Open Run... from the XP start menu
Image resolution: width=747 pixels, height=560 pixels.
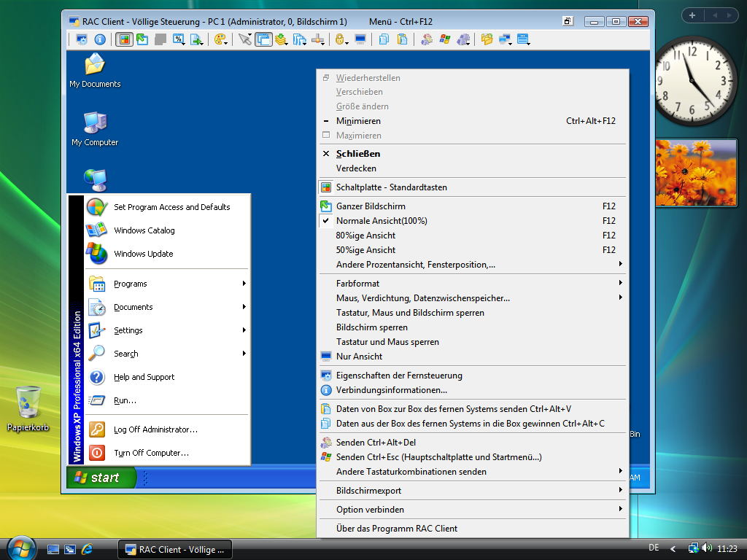point(167,400)
